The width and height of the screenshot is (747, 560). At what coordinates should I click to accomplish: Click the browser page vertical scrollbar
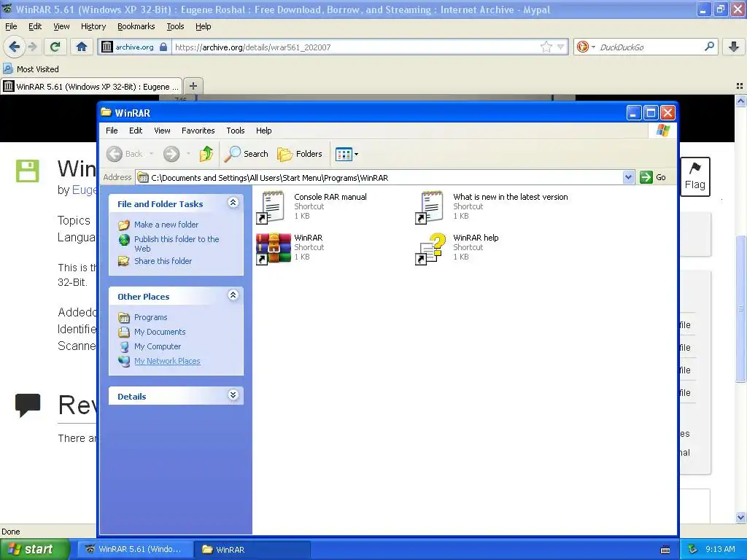(740, 308)
